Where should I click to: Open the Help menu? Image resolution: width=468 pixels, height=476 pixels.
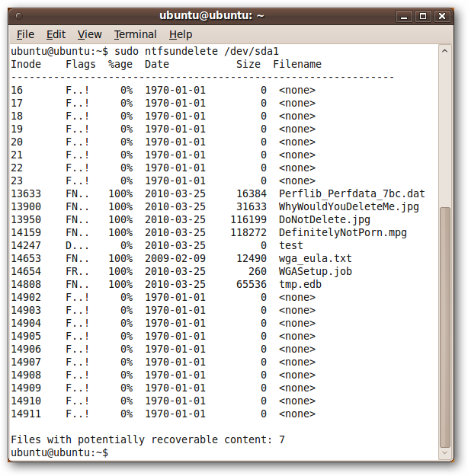click(x=181, y=34)
